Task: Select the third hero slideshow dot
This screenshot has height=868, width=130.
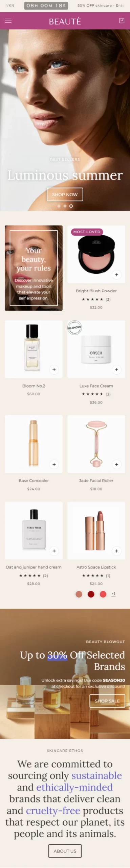Action: (x=71, y=206)
